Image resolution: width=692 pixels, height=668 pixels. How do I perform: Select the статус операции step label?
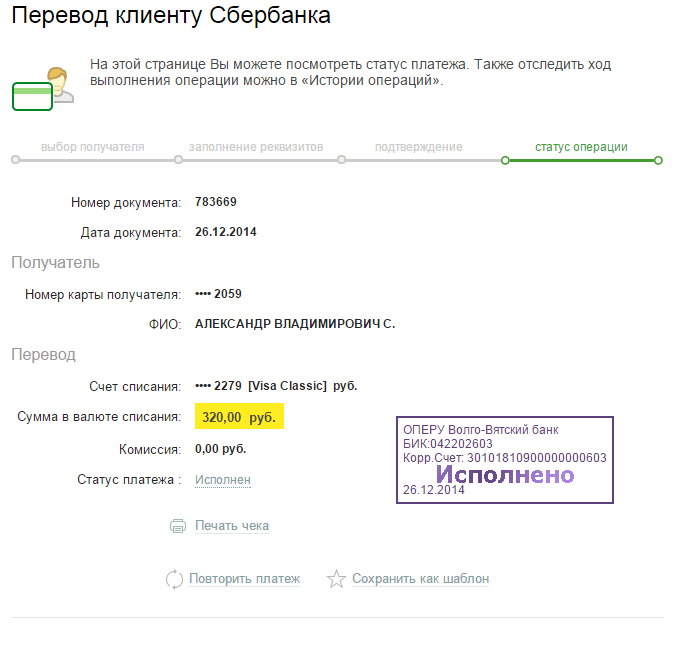(581, 147)
